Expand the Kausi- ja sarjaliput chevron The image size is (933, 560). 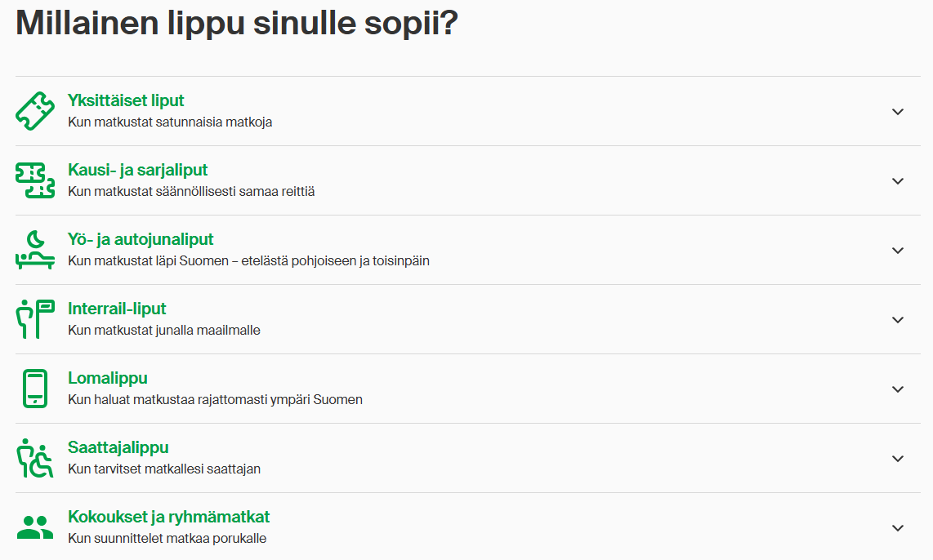click(x=898, y=181)
